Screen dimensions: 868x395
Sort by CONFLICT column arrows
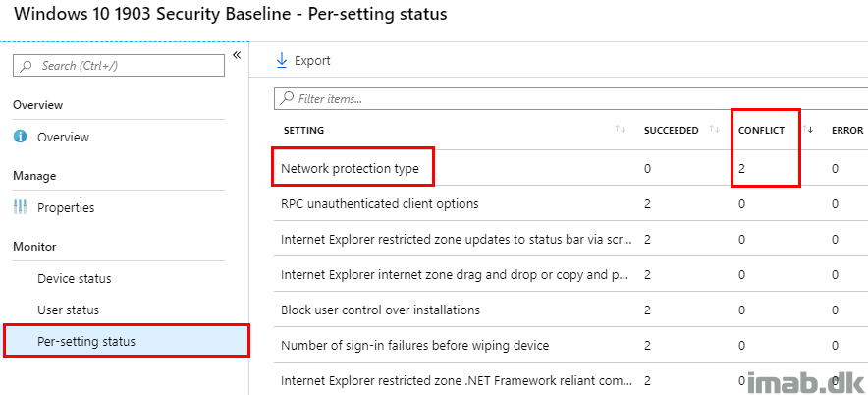[808, 130]
